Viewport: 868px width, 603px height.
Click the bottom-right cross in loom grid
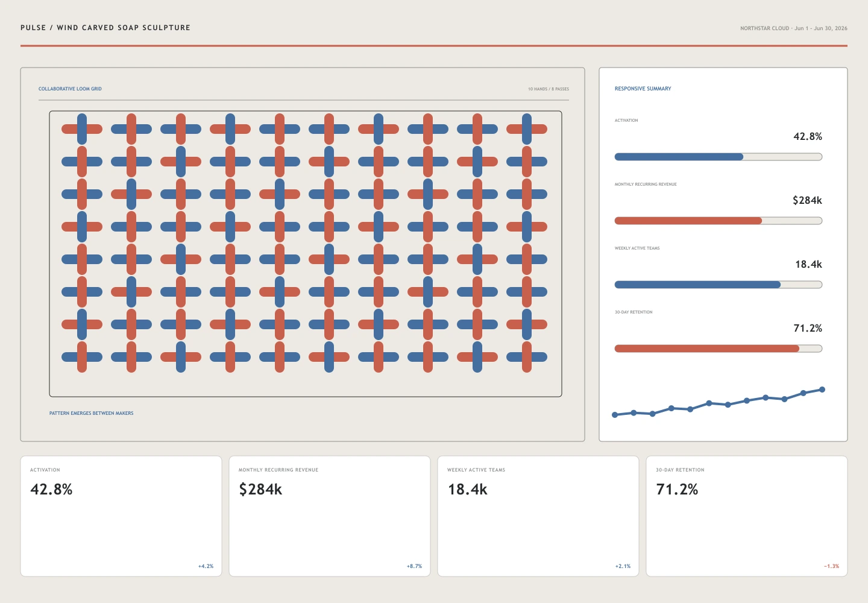pyautogui.click(x=527, y=357)
